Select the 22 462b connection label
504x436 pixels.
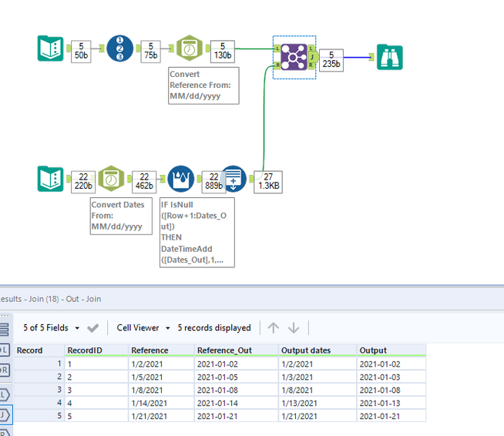pyautogui.click(x=144, y=182)
